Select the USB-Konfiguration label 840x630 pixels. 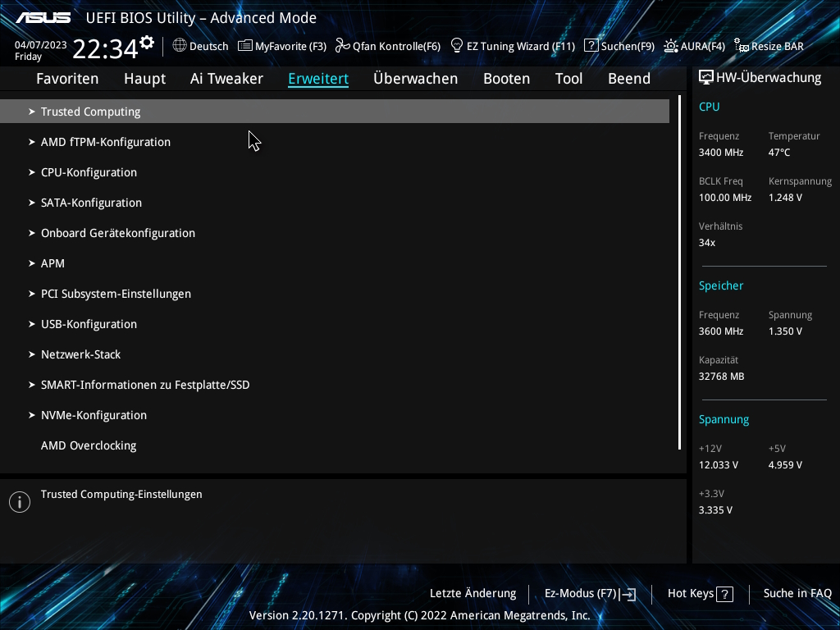point(89,324)
